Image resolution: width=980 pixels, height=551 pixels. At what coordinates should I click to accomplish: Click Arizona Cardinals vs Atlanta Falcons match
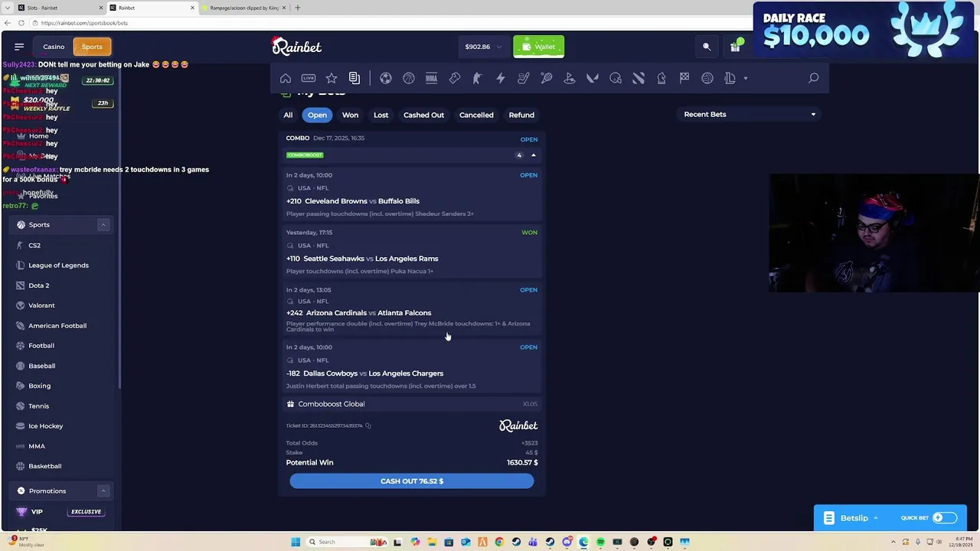coord(368,313)
